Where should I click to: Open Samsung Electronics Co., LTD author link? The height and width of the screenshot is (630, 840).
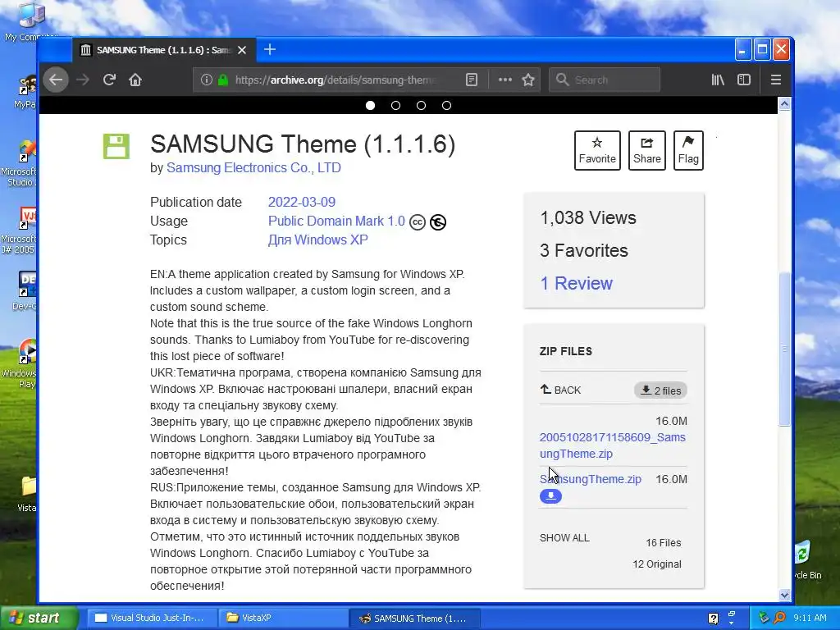tap(253, 167)
